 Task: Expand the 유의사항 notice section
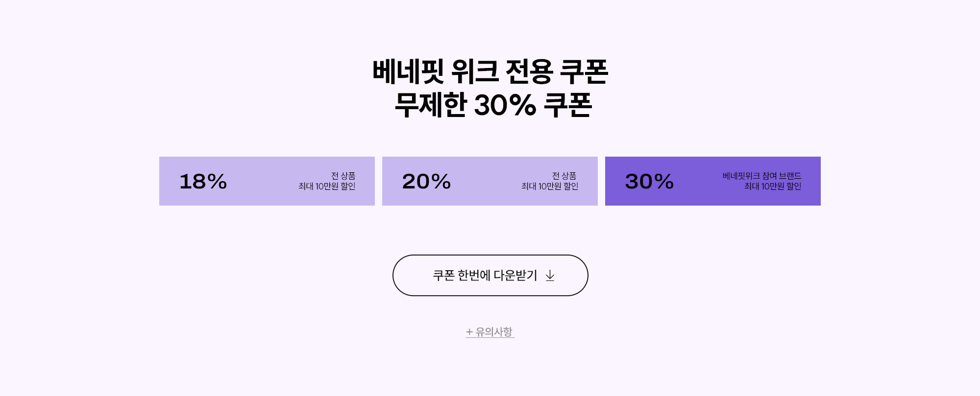(x=490, y=332)
